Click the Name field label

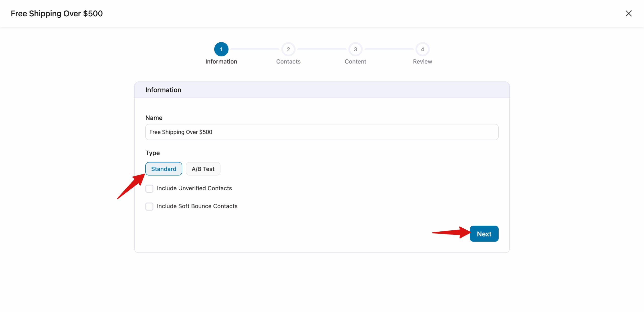point(154,118)
